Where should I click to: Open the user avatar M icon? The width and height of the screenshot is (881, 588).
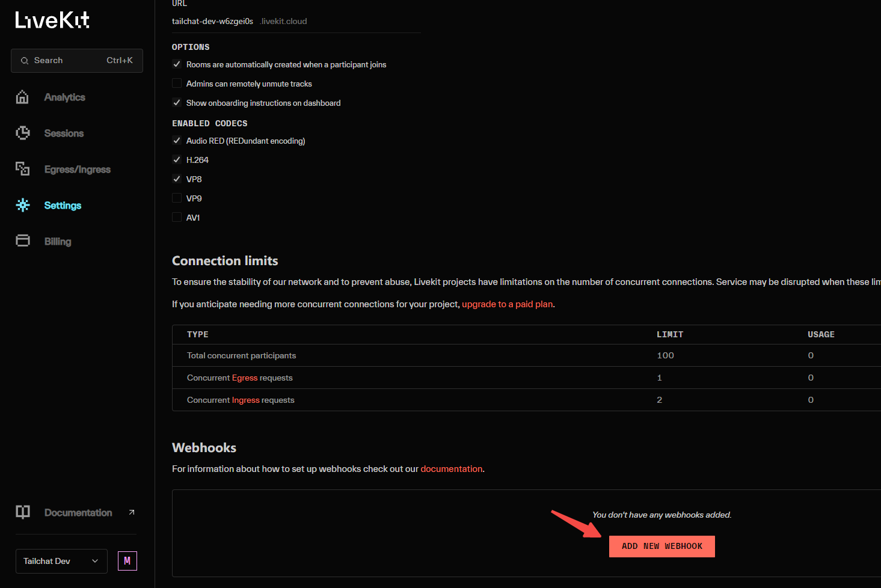127,561
